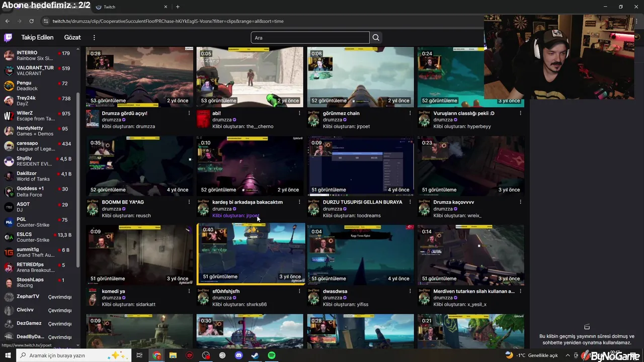Click WillerZ channel avatar in sidebar
The width and height of the screenshot is (644, 362).
click(x=9, y=116)
